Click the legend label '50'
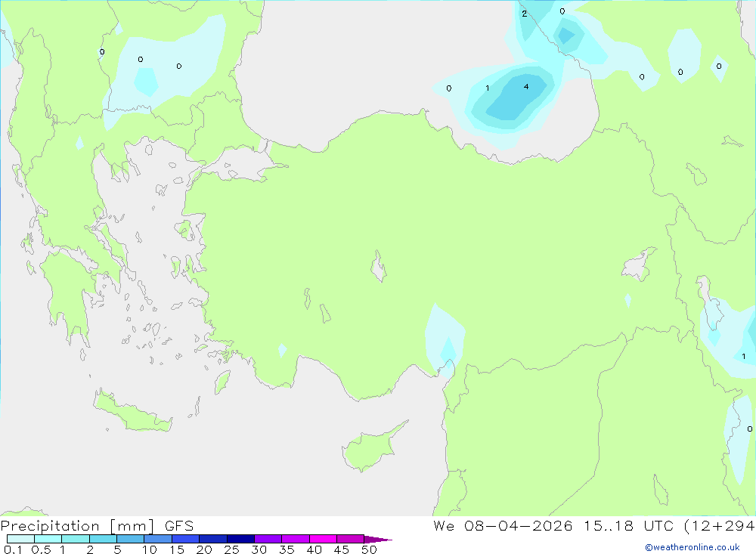The image size is (756, 554). point(370,549)
